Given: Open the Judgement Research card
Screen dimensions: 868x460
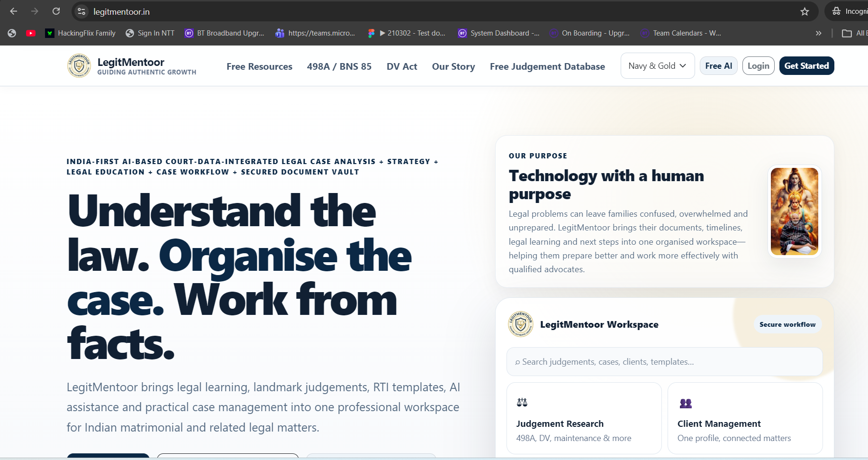Looking at the screenshot, I should pos(584,418).
